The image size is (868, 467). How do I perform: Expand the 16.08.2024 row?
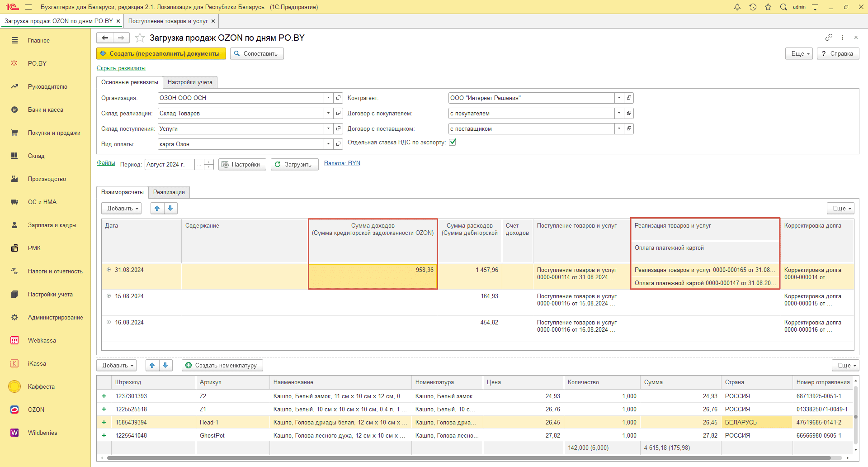[108, 322]
